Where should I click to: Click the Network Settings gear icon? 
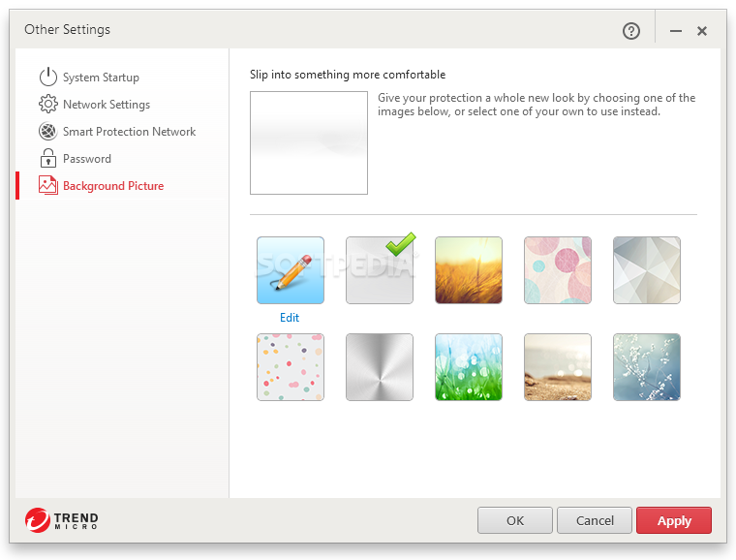click(47, 105)
